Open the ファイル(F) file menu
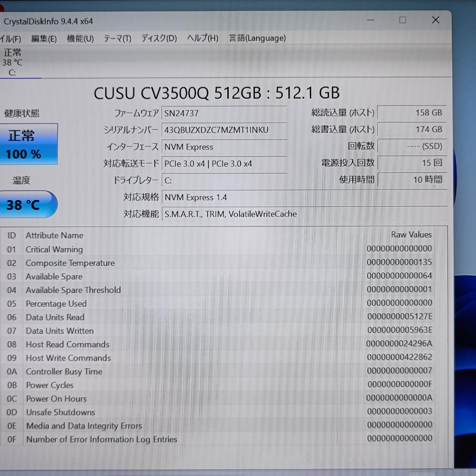The width and height of the screenshot is (476, 476). click(x=11, y=38)
